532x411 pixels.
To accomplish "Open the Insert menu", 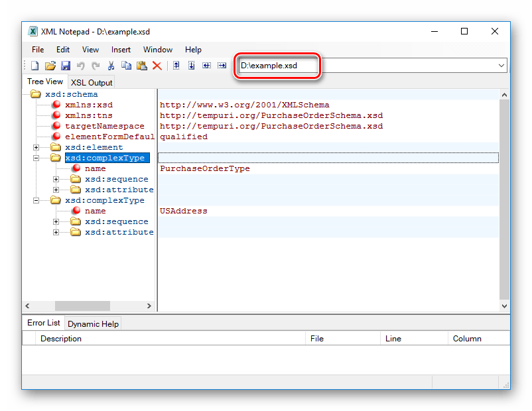I will [x=121, y=50].
